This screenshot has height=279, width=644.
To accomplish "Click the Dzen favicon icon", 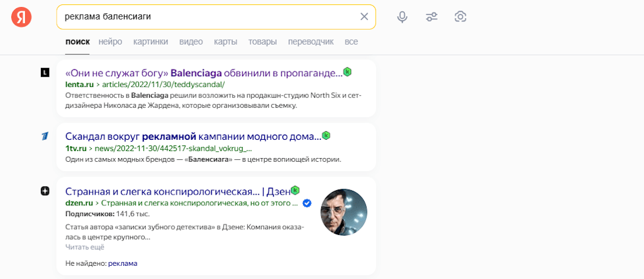I will pyautogui.click(x=45, y=191).
